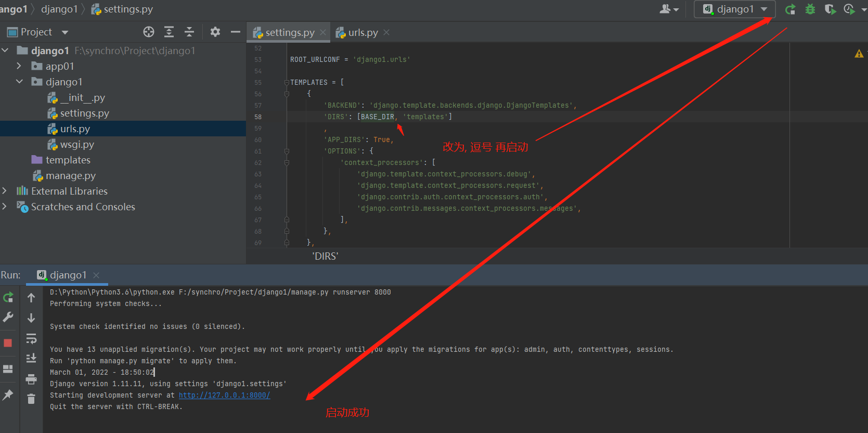Close the urls.py editor tab
Viewport: 868px width, 433px height.
[386, 32]
